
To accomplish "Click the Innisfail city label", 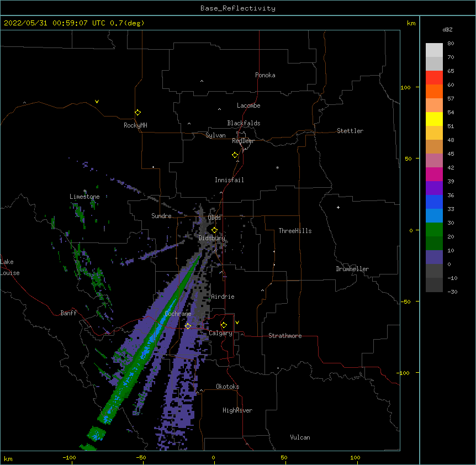I will [x=229, y=180].
